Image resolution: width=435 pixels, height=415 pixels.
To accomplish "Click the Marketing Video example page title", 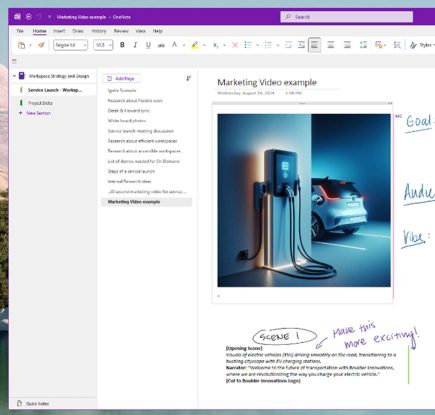I will 267,82.
